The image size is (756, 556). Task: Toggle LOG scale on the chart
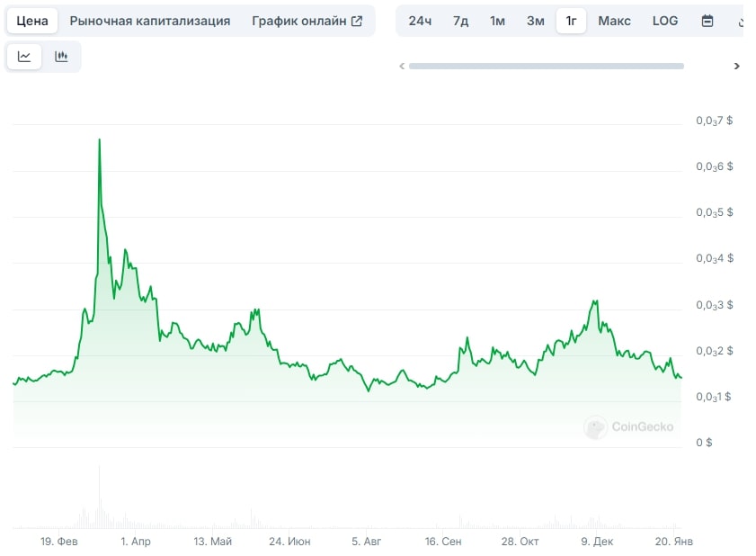point(665,21)
